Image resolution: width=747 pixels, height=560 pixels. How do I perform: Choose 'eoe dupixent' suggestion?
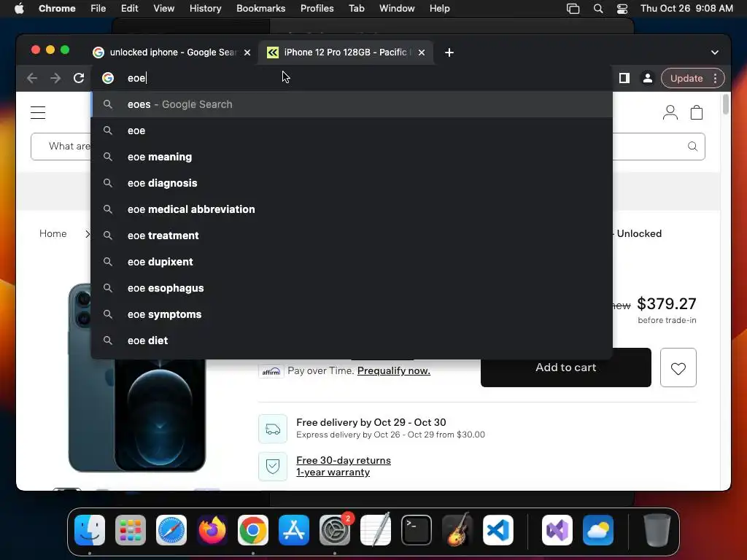click(x=352, y=262)
